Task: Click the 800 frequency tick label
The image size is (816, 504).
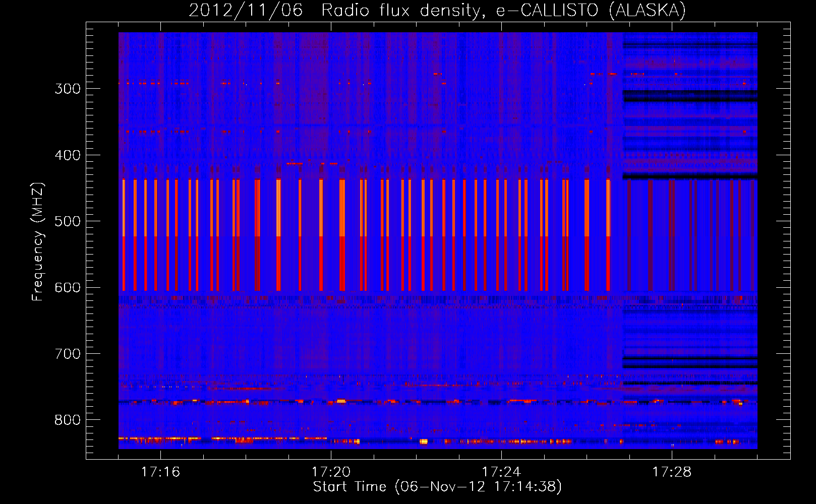Action: point(68,420)
